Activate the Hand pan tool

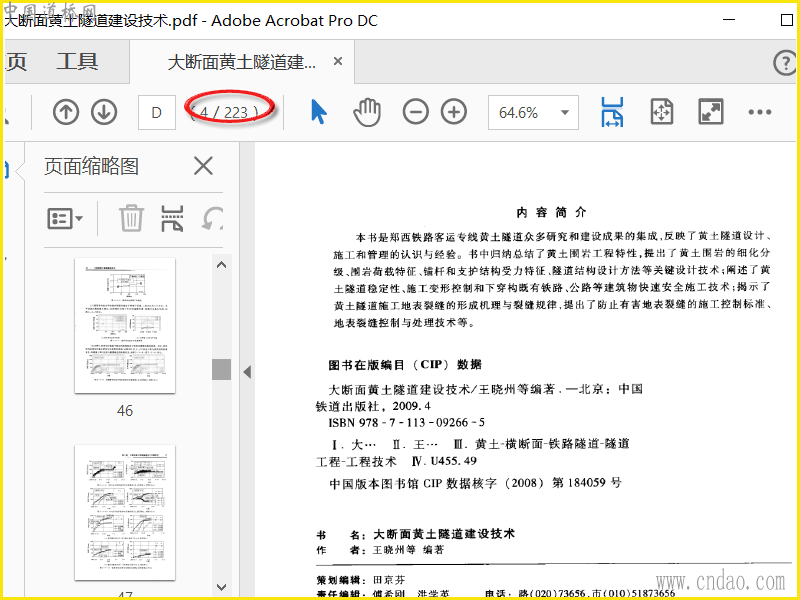(x=367, y=112)
